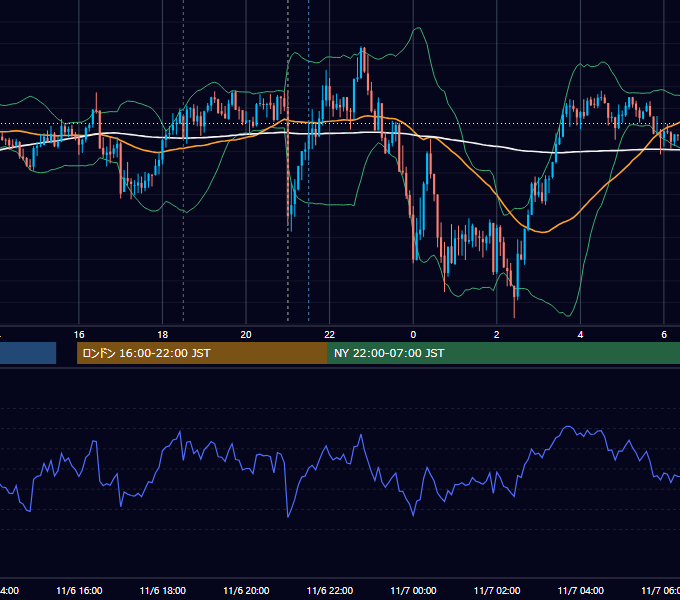Click the "16" hour label on price chart axis
The image size is (680, 600).
[x=79, y=335]
